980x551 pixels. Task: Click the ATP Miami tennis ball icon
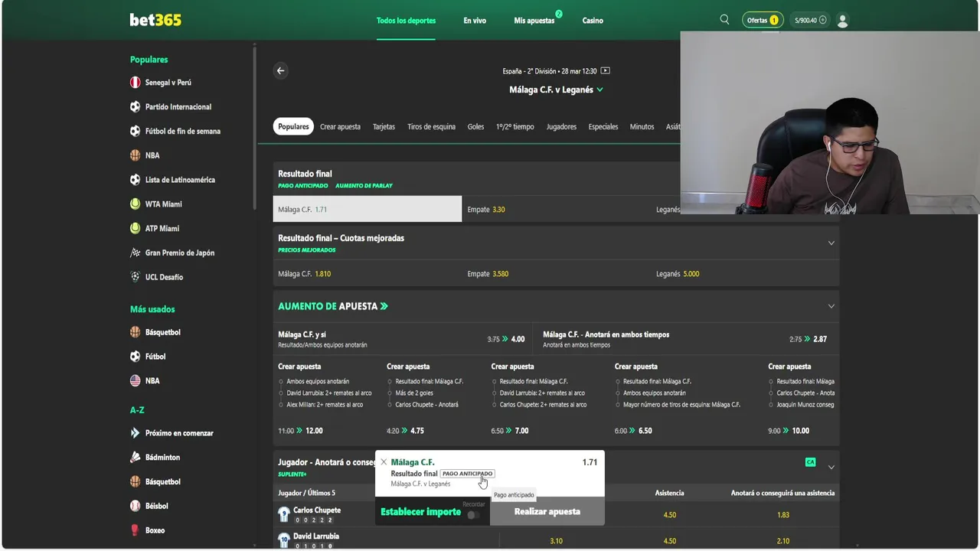[135, 228]
